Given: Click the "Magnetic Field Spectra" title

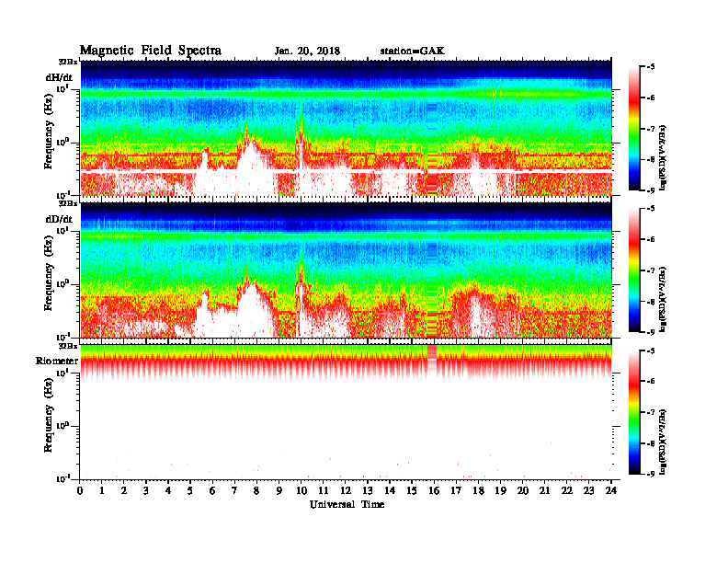Looking at the screenshot, I should (151, 51).
